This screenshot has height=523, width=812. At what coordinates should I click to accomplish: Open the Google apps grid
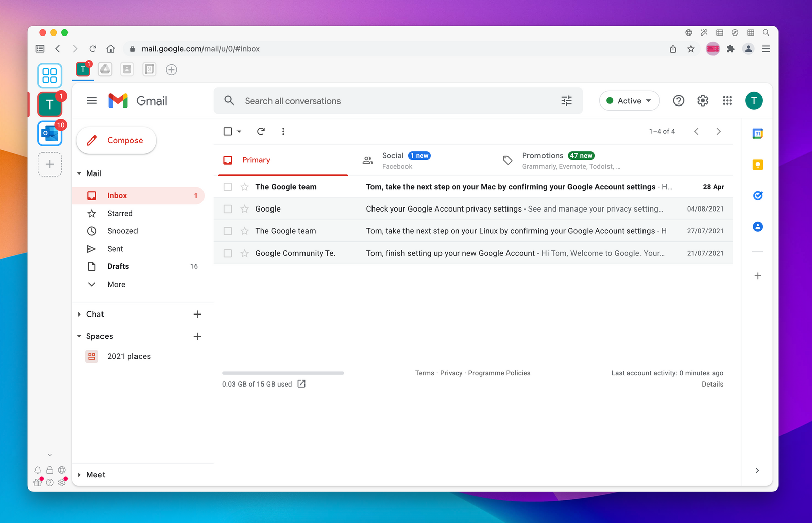click(727, 101)
